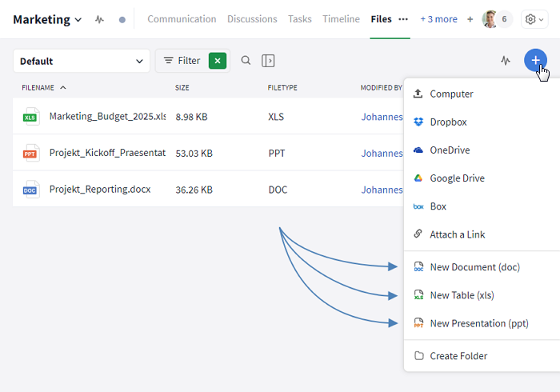The width and height of the screenshot is (560, 392).
Task: Open the settings gear menu
Action: coord(534,19)
